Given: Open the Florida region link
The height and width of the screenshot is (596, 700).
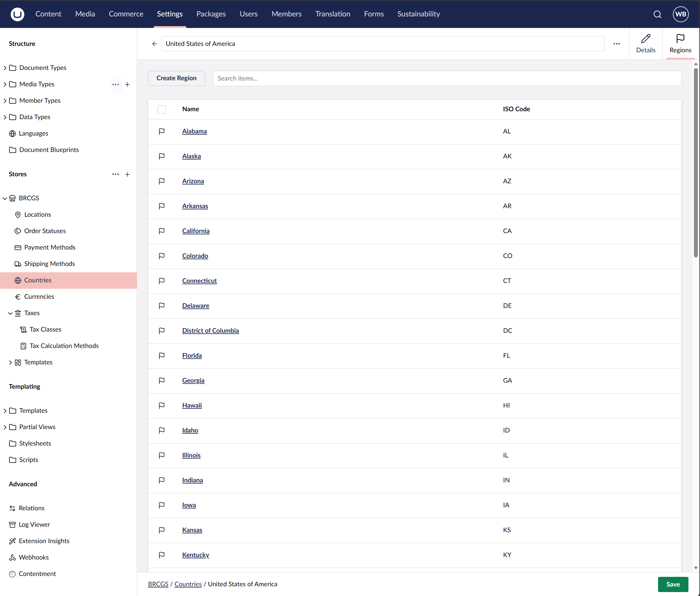Looking at the screenshot, I should click(192, 355).
